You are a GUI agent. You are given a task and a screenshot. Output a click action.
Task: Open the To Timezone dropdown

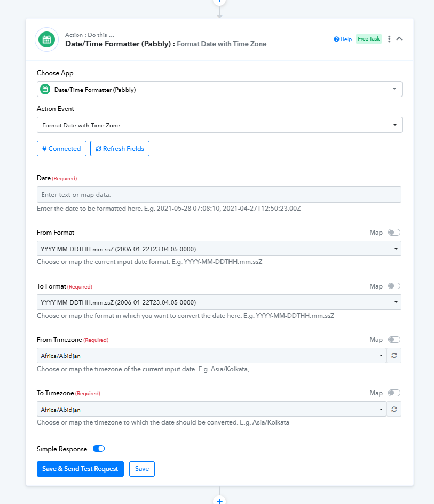[211, 409]
